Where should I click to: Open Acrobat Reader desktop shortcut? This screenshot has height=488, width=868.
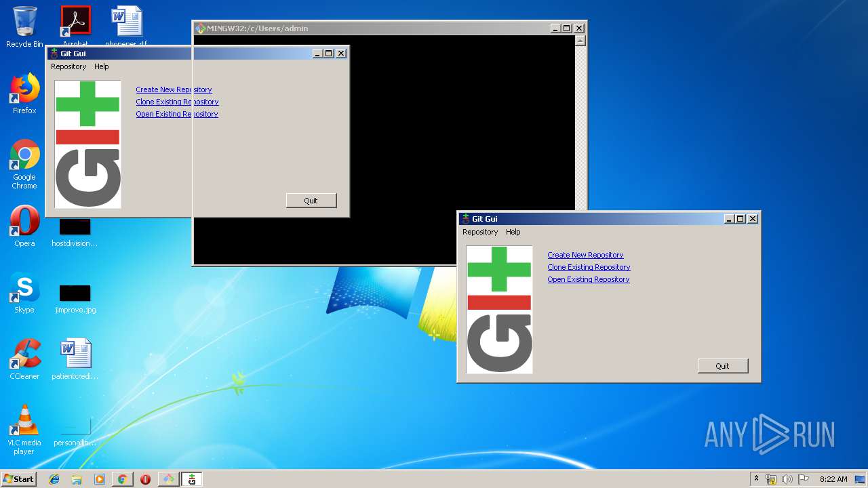75,24
